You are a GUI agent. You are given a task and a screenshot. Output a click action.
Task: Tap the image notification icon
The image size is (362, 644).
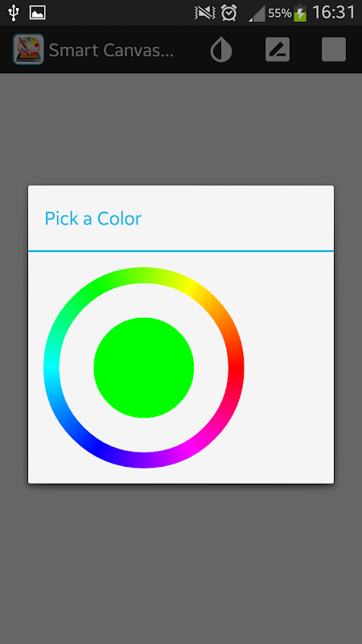(x=37, y=13)
